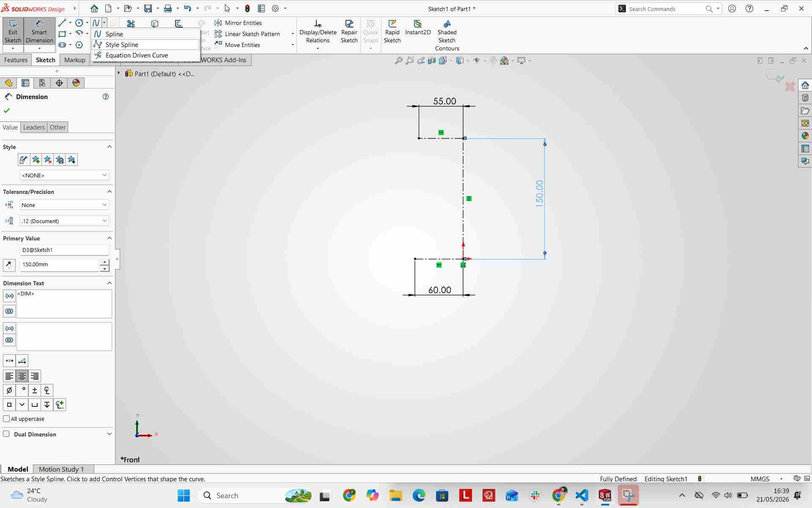Click the Exit Sketch button
Screen dimensions: 812x508
click(x=13, y=32)
